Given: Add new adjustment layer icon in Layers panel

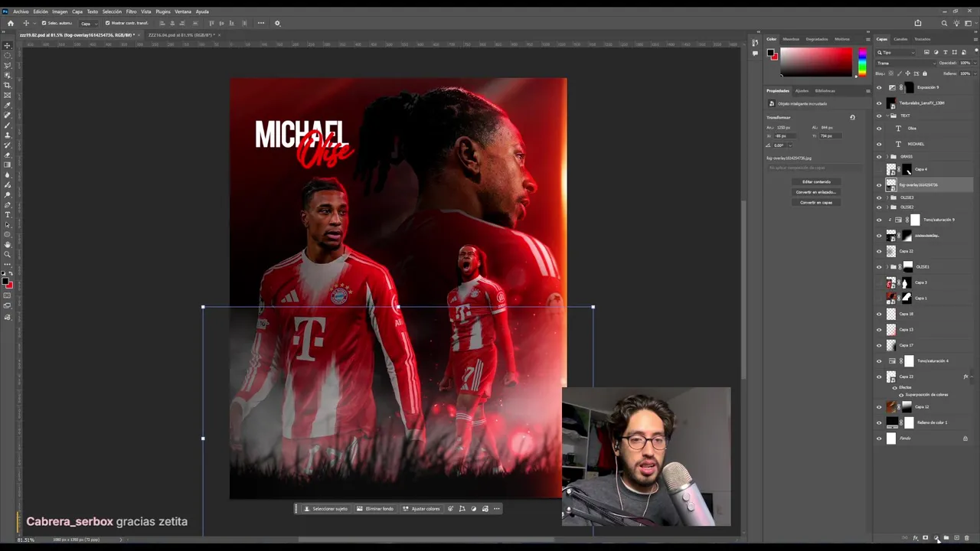Looking at the screenshot, I should point(936,538).
